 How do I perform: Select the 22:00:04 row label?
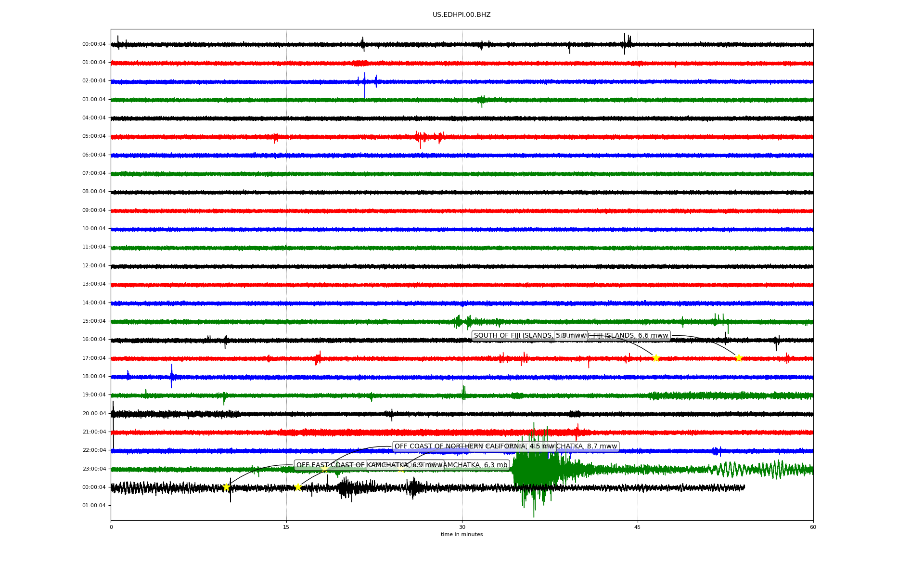(94, 450)
